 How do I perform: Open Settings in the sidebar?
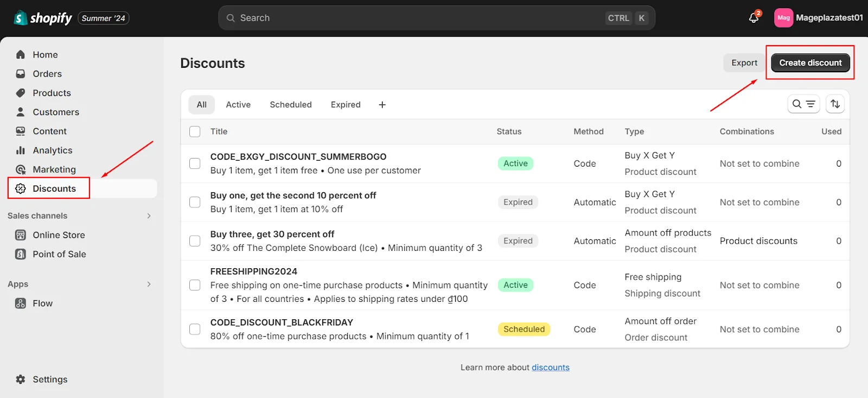pos(50,380)
